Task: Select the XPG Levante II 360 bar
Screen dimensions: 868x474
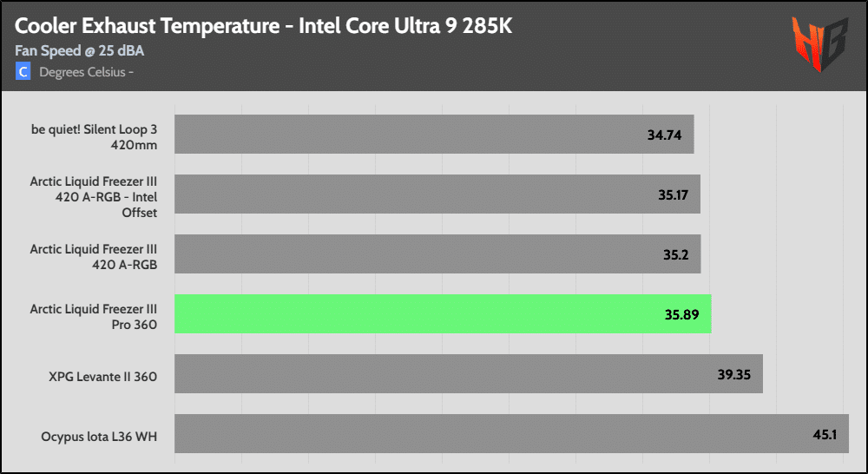Action: (469, 373)
